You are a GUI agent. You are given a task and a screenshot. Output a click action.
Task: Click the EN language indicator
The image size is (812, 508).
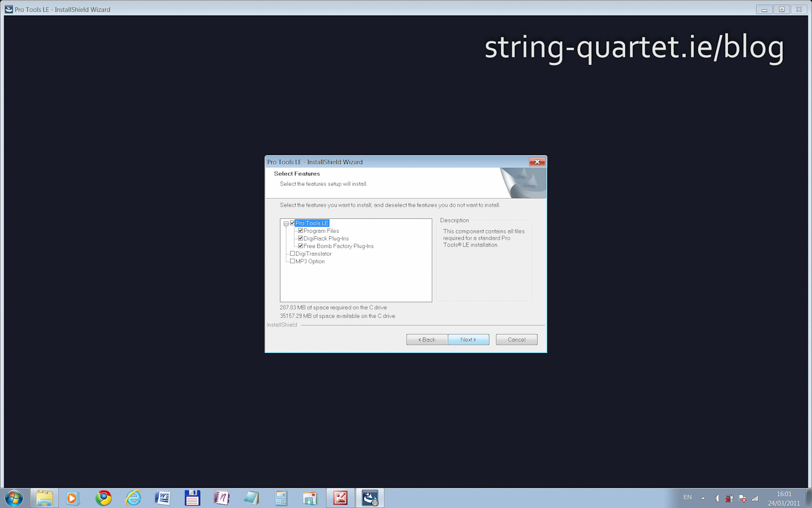coord(687,498)
